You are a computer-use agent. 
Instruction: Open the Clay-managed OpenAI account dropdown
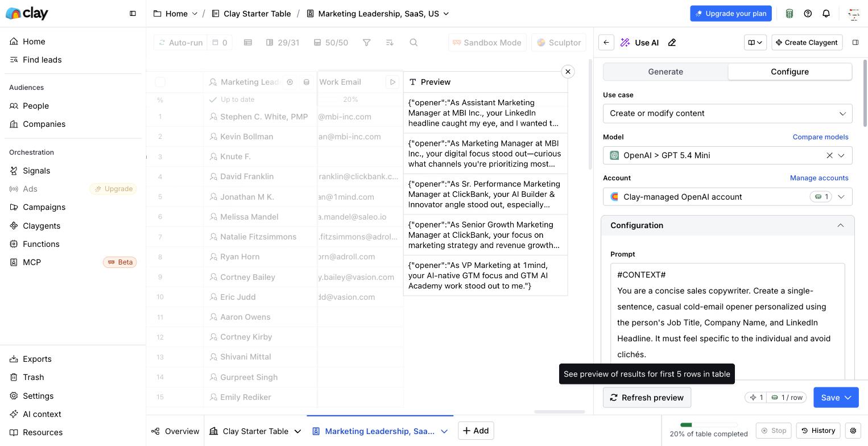728,197
